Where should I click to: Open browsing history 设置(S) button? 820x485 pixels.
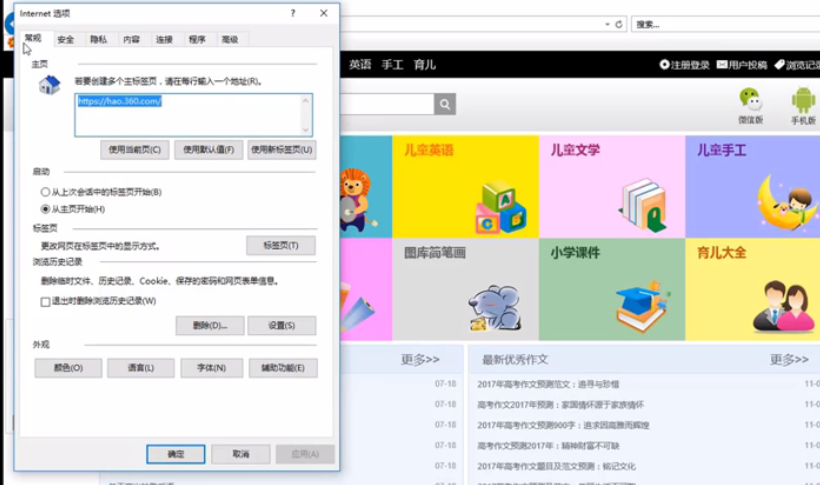pyautogui.click(x=281, y=325)
